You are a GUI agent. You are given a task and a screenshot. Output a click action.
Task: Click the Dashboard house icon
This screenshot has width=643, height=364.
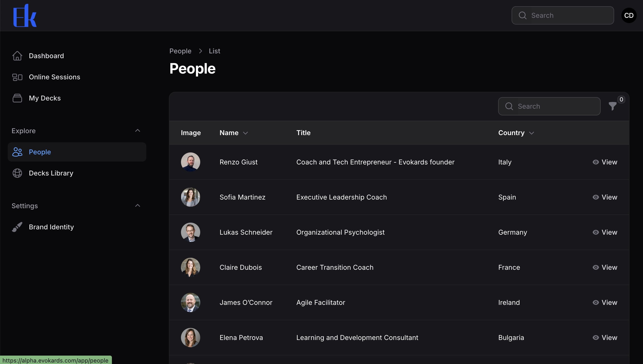17,56
